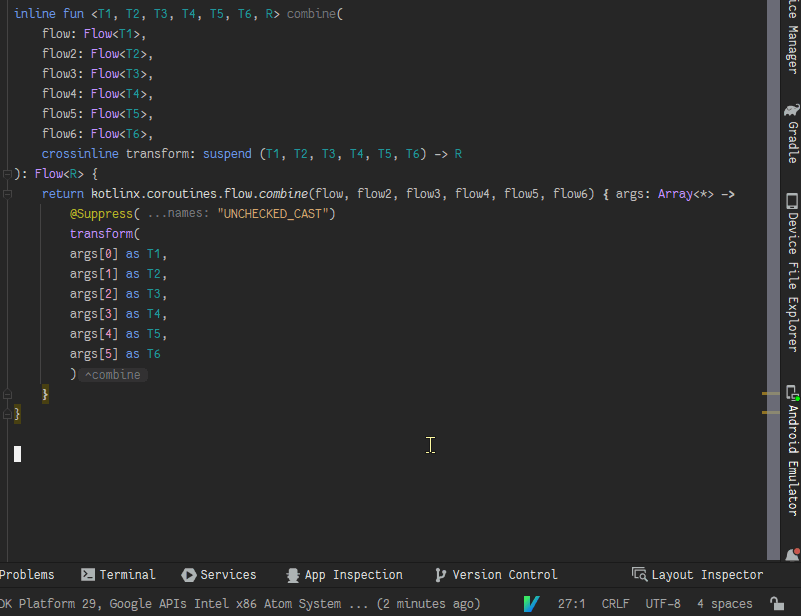Open the Version Control tool window
801x616 pixels.
[x=496, y=575]
